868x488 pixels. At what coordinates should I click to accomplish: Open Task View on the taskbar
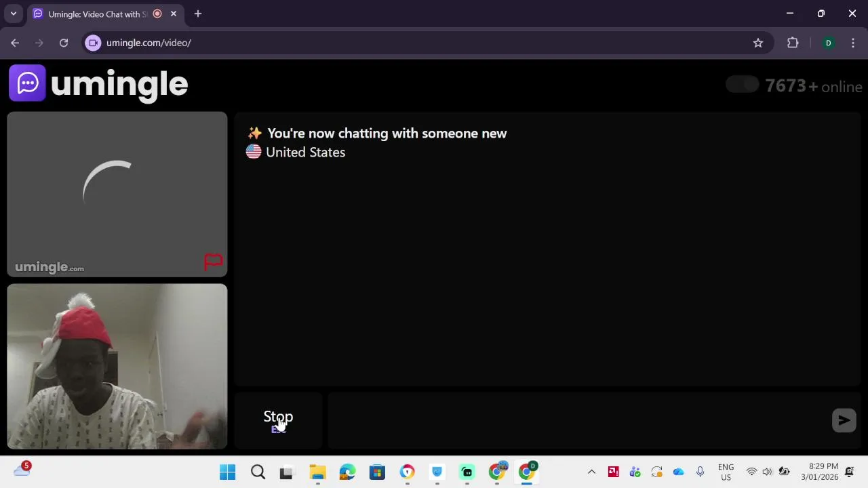(x=286, y=472)
